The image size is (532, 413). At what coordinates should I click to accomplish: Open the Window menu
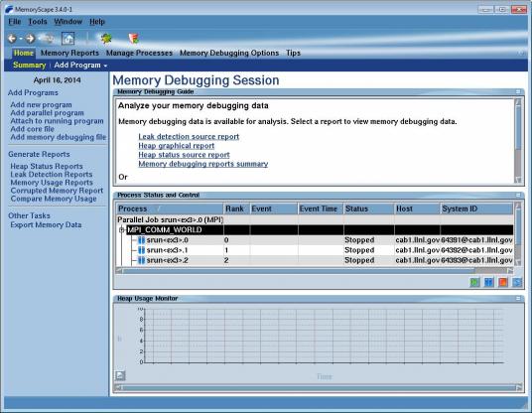(68, 22)
